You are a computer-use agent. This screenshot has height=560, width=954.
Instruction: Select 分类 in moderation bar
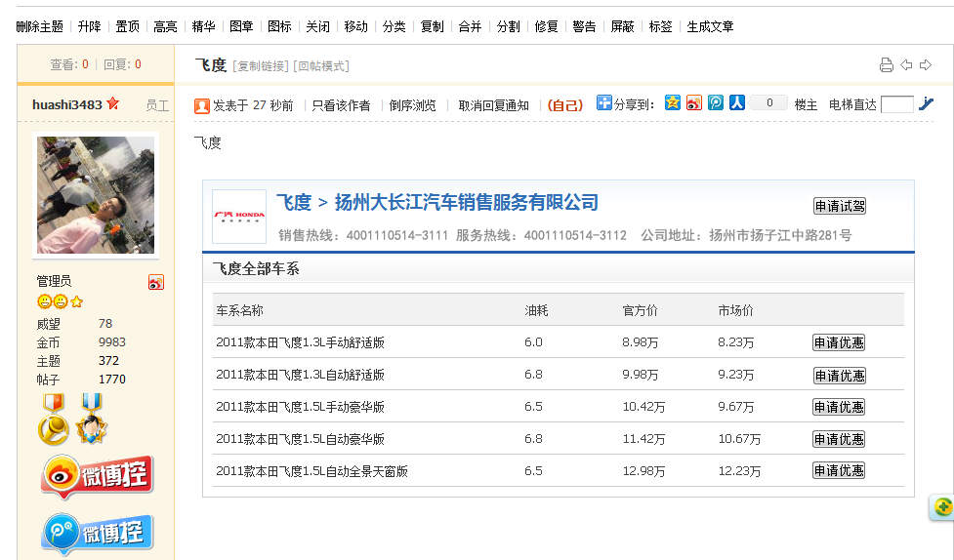tap(394, 26)
